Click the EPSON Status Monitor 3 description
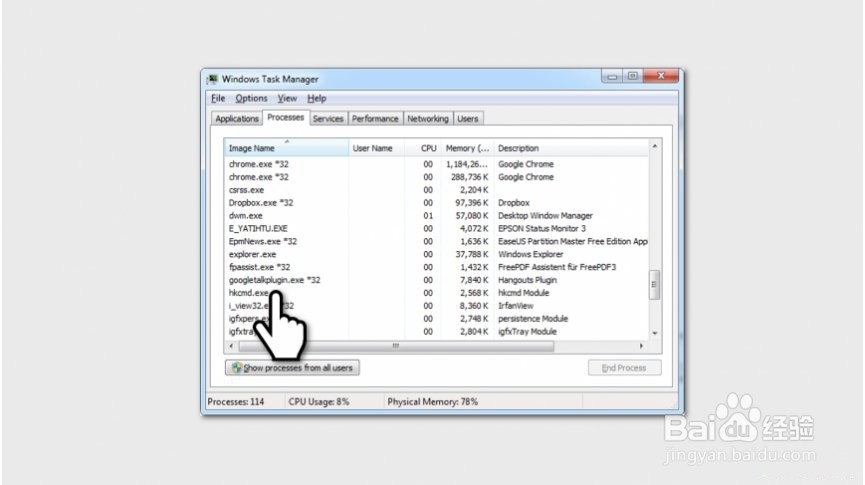This screenshot has width=865, height=485. click(x=542, y=228)
